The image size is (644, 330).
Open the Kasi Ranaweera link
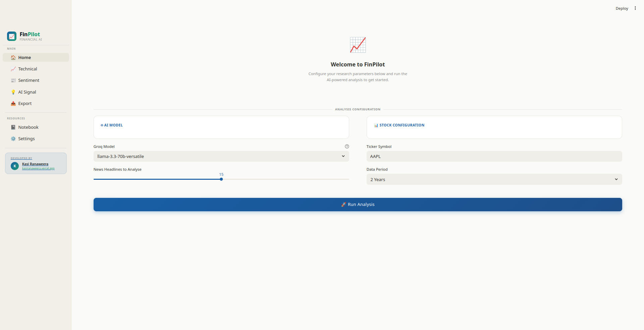point(35,164)
